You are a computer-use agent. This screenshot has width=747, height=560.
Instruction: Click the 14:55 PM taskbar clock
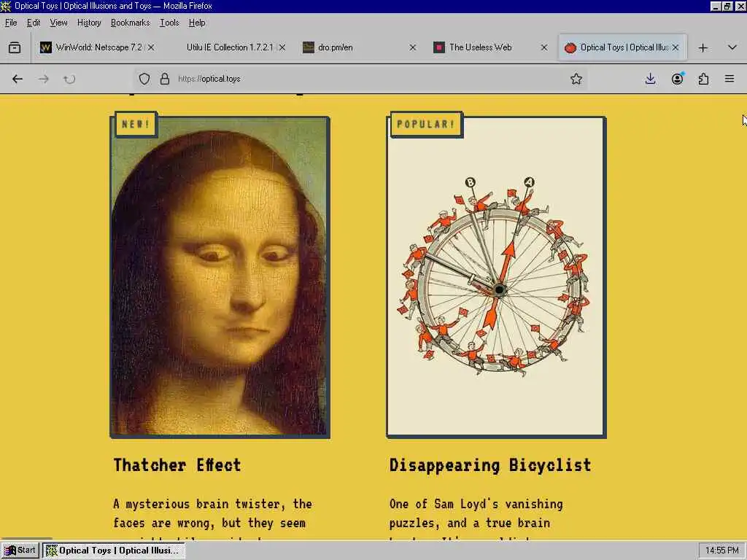click(x=721, y=551)
